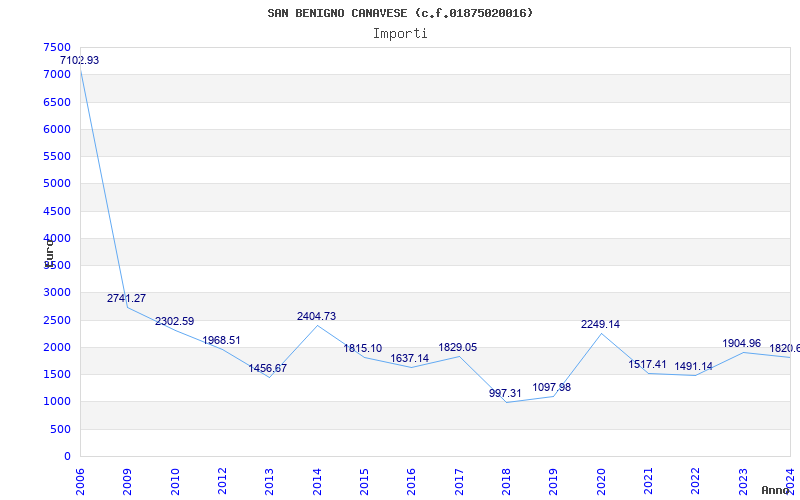The width and height of the screenshot is (800, 500).
Task: Click the 2741.27 value label
Action: (x=127, y=299)
